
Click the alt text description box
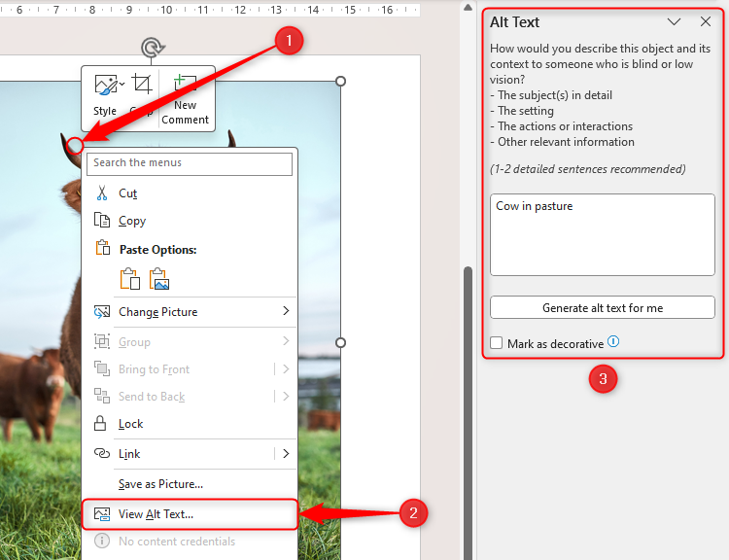pyautogui.click(x=602, y=233)
